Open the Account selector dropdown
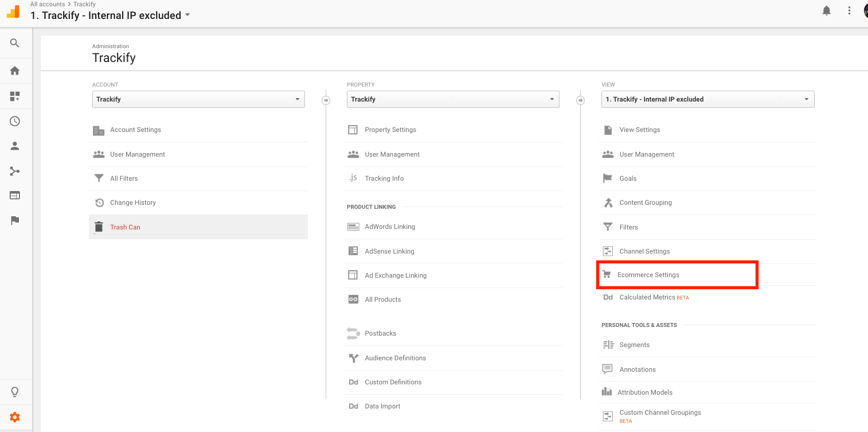Viewport: 868px width, 432px height. 198,99
